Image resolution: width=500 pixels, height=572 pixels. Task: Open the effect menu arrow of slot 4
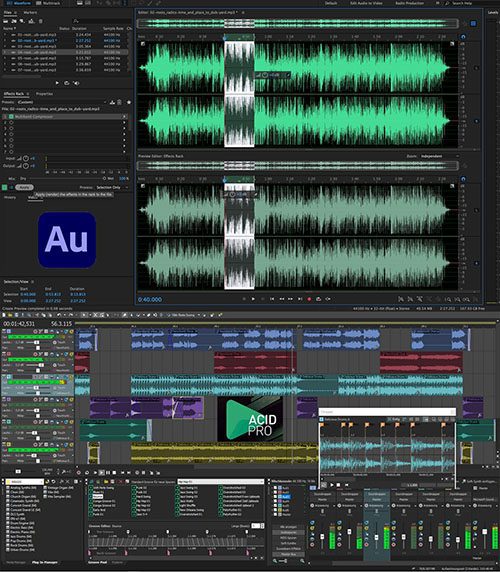click(x=124, y=134)
